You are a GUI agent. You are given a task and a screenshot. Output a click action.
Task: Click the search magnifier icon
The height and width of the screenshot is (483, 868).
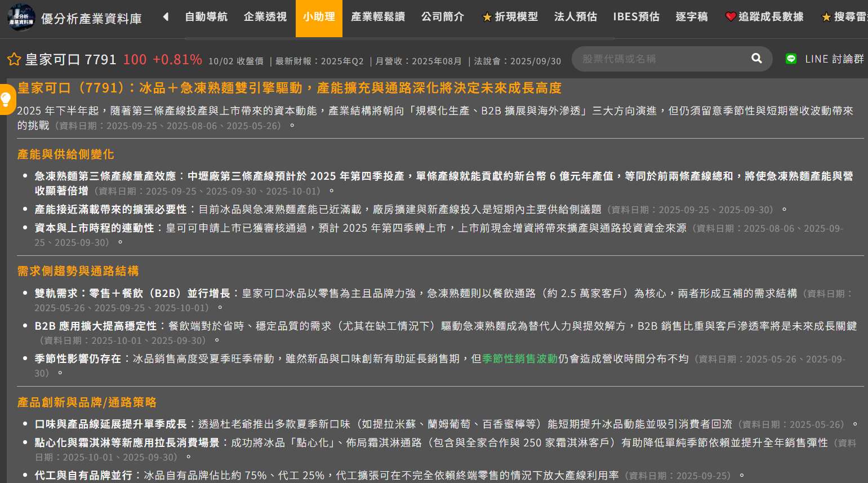pos(756,59)
